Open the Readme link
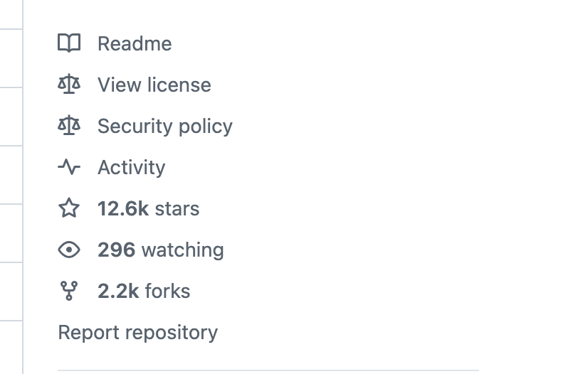Viewport: 588px width, 374px height. pyautogui.click(x=135, y=43)
